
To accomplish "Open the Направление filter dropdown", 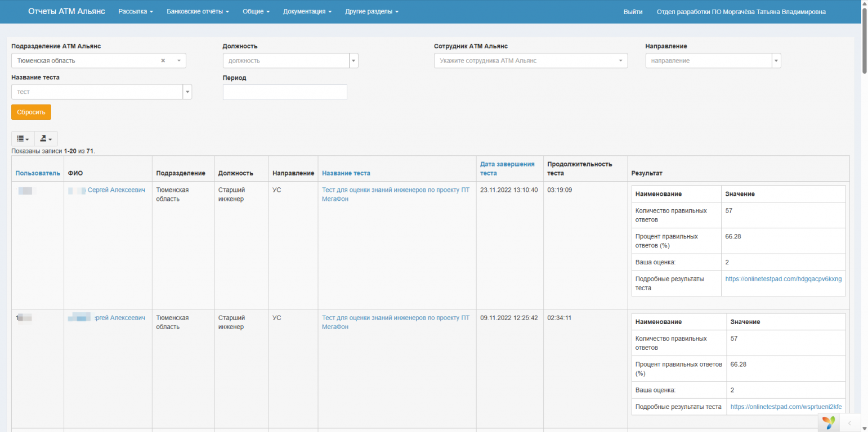I will (776, 61).
